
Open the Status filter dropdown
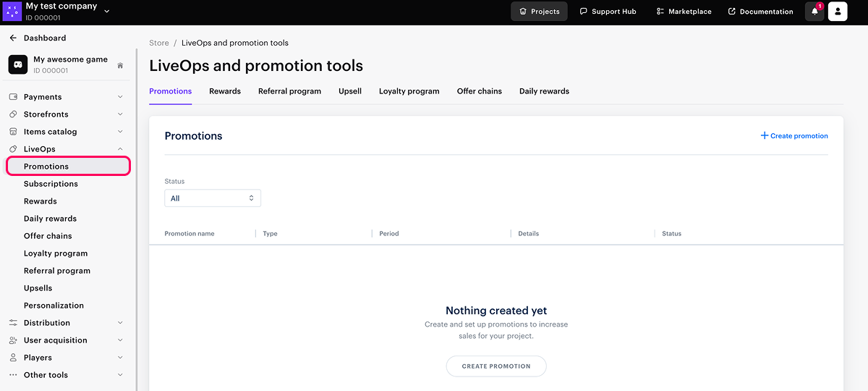pyautogui.click(x=212, y=198)
